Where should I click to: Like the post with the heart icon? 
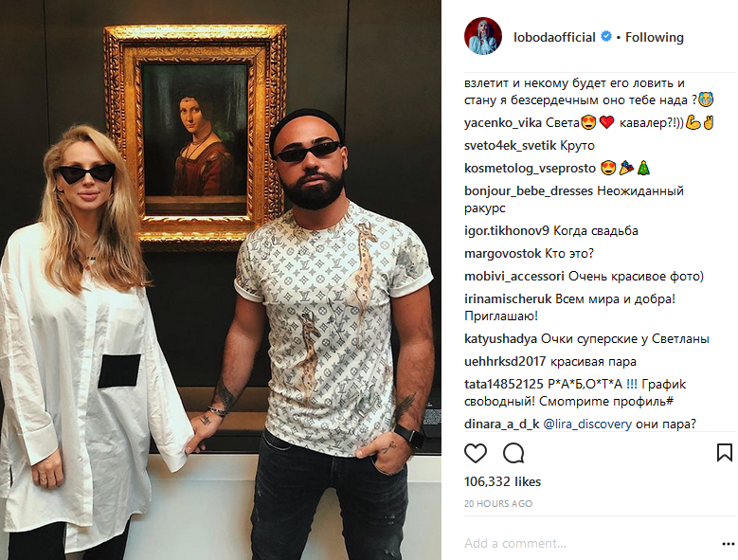(x=476, y=453)
